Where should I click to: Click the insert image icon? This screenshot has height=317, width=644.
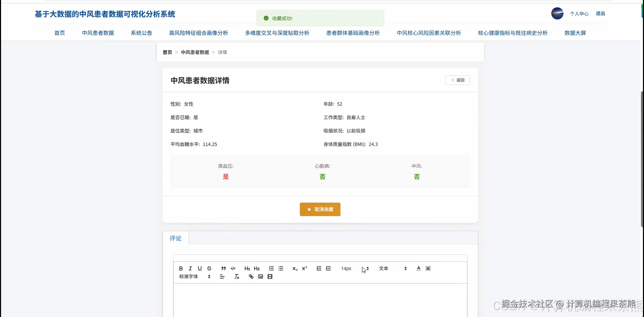[260, 277]
